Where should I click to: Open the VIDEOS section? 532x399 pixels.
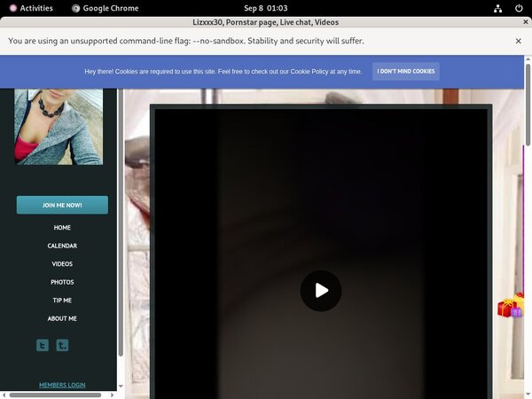pos(62,264)
